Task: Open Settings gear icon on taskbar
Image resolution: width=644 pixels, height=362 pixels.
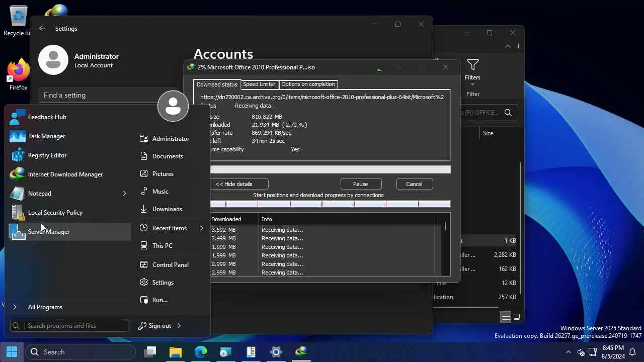Action: pyautogui.click(x=276, y=352)
